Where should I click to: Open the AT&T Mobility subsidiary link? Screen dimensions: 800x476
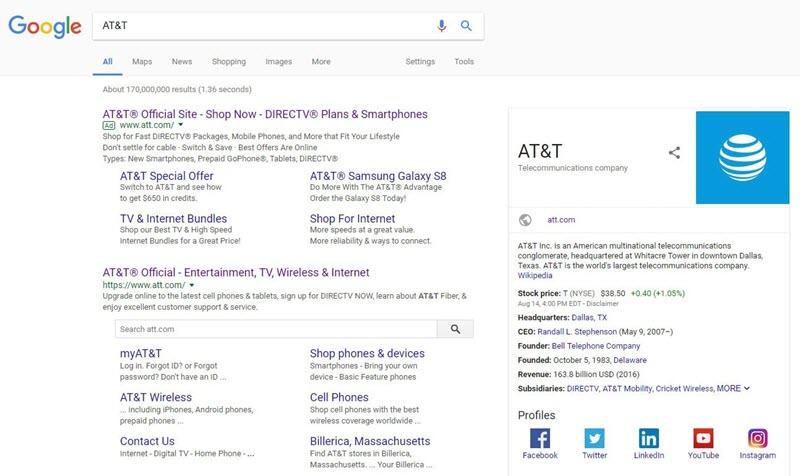point(627,388)
